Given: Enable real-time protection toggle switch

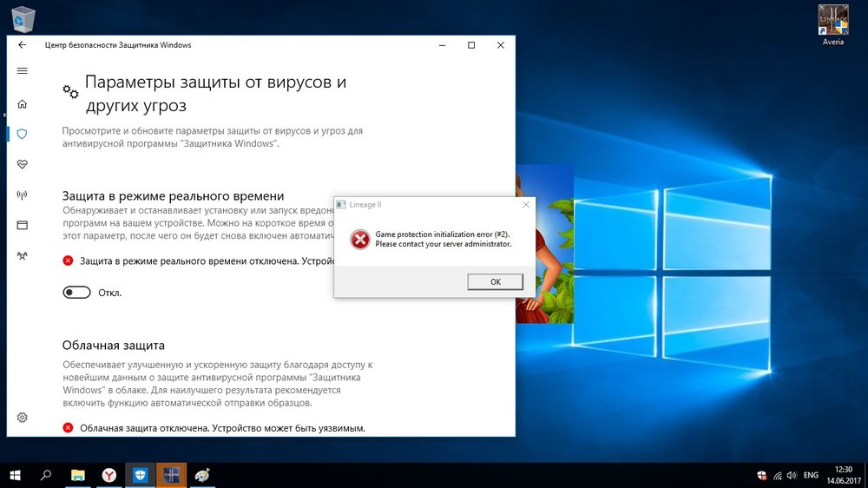Looking at the screenshot, I should [x=76, y=293].
